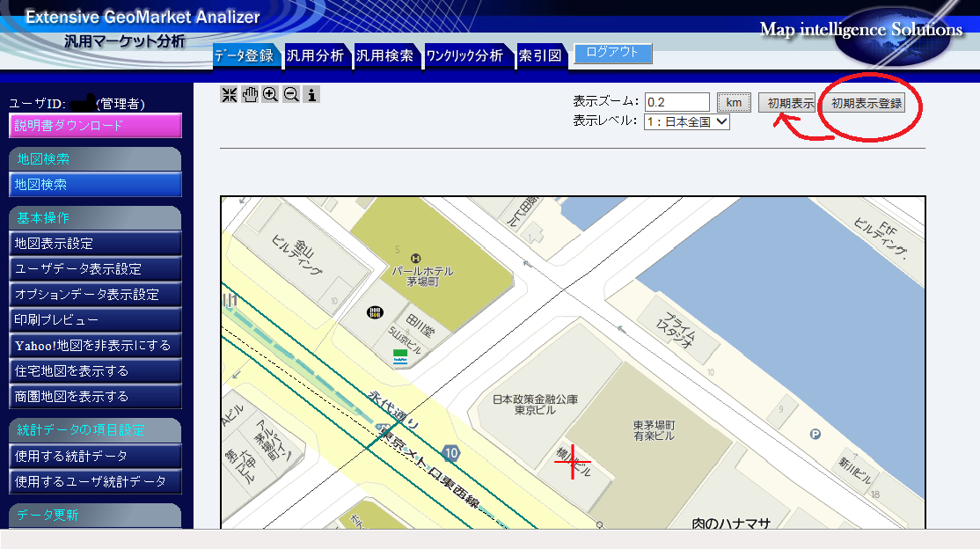980x549 pixels.
Task: Select the pan hand tool
Action: coord(249,94)
